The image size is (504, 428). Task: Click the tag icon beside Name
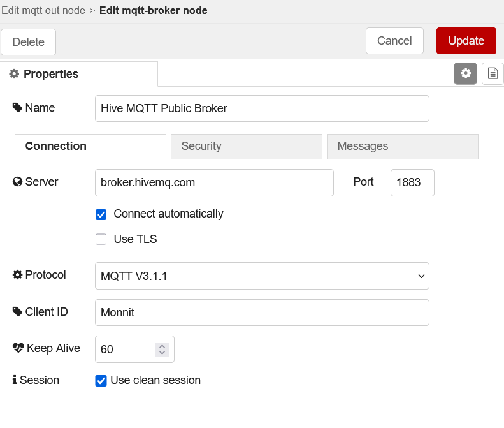17,108
